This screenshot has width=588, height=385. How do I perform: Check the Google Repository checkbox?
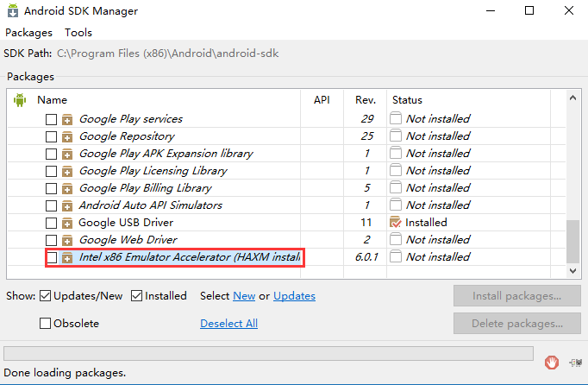click(51, 136)
